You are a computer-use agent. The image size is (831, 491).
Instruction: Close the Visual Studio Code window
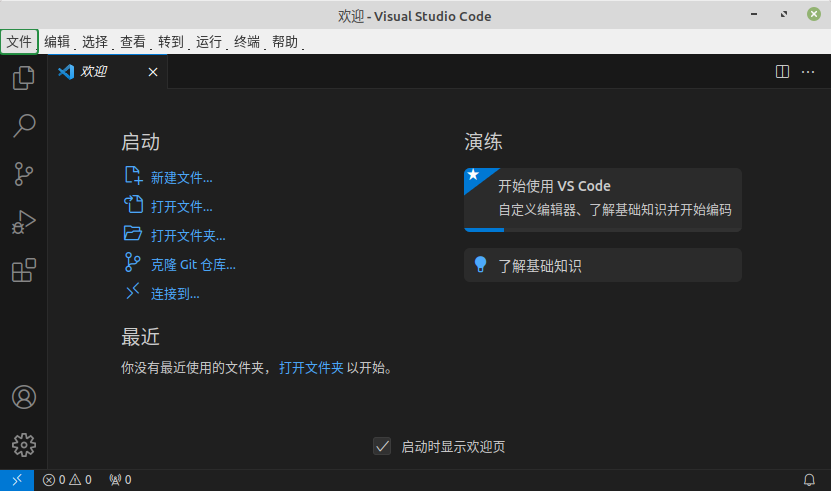814,14
